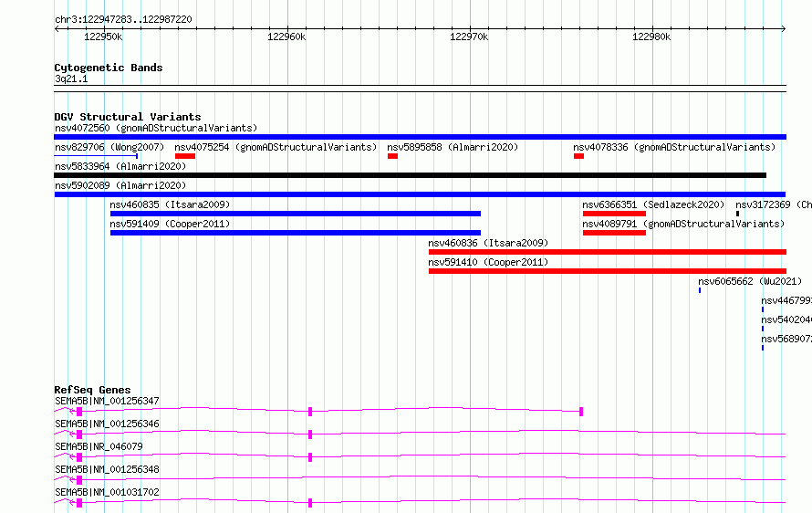The height and width of the screenshot is (513, 812).
Task: Select the red nsv591410 variant bar
Action: 608,271
